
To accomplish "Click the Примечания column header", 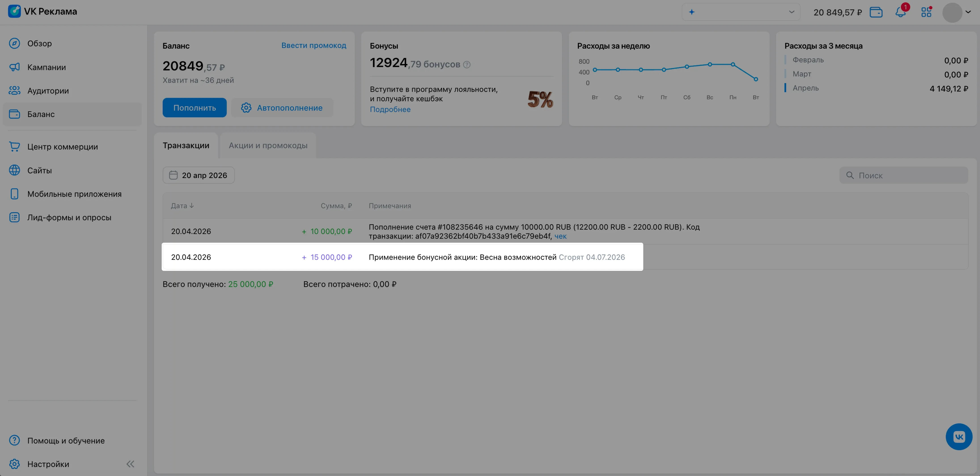I will 389,206.
